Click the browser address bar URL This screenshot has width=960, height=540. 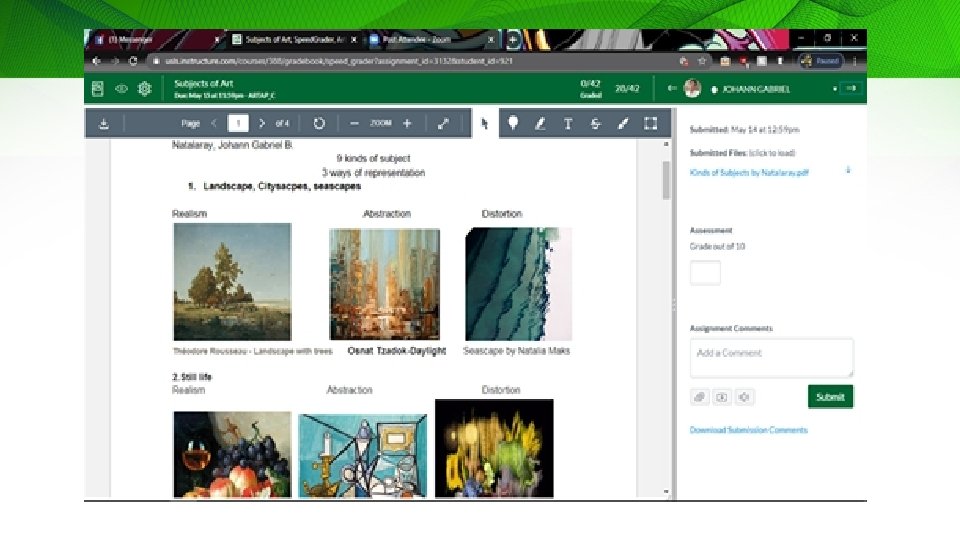coord(338,61)
